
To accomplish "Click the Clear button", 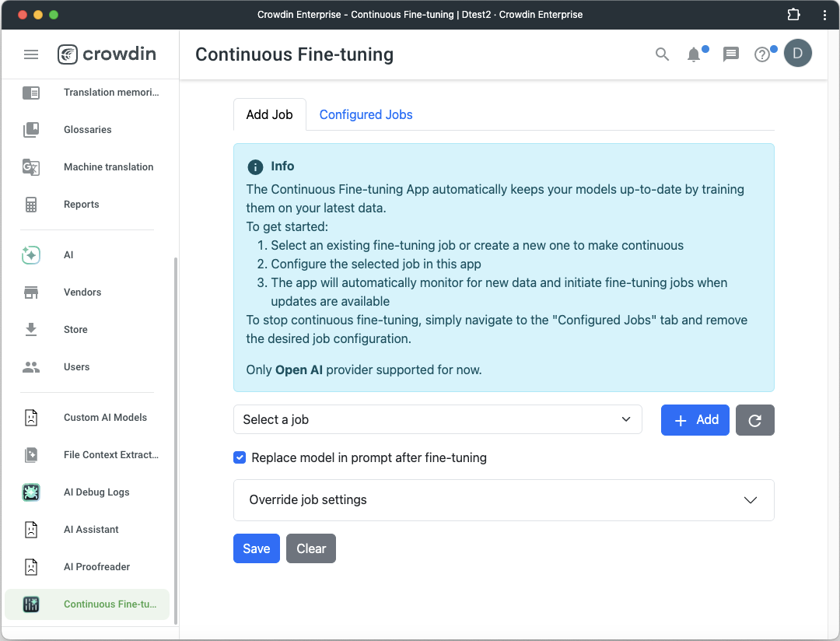I will [x=311, y=548].
